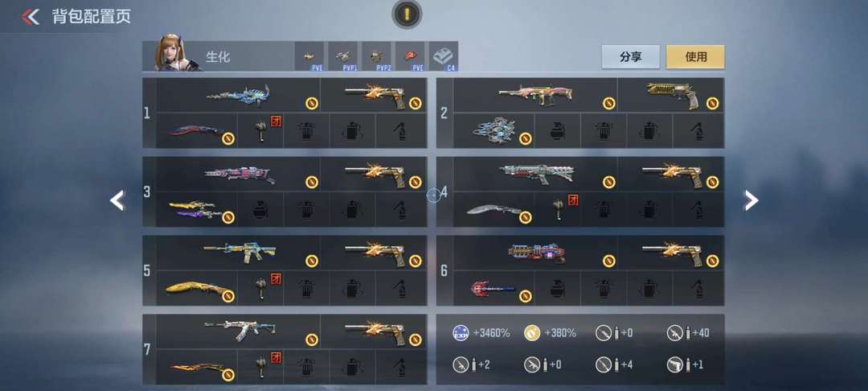Pick the dual daggers in backpack 3
This screenshot has height=391, width=868.
pos(197,210)
